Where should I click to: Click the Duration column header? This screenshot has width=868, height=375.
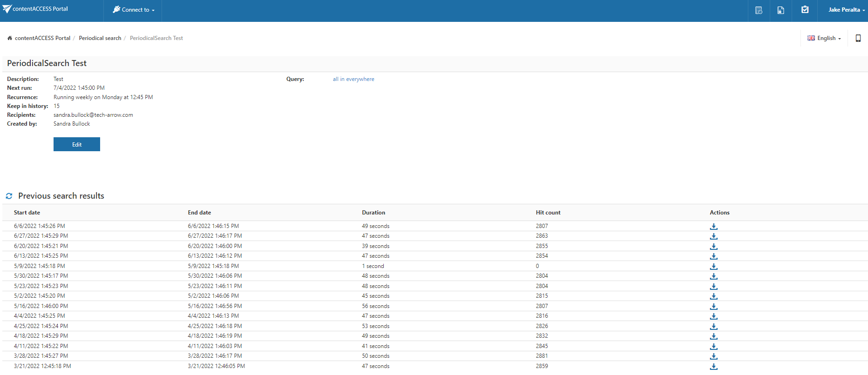[373, 213]
